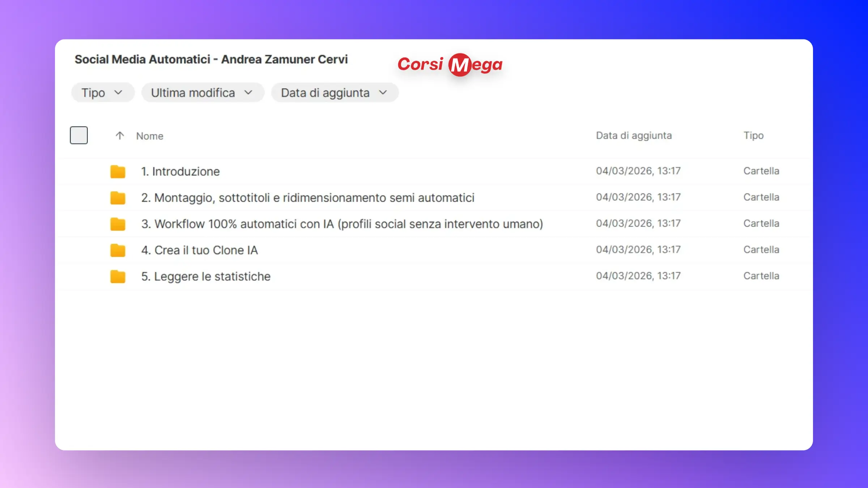The width and height of the screenshot is (868, 488).
Task: Open the Data di aggiunta filter dropdown
Action: click(x=335, y=93)
